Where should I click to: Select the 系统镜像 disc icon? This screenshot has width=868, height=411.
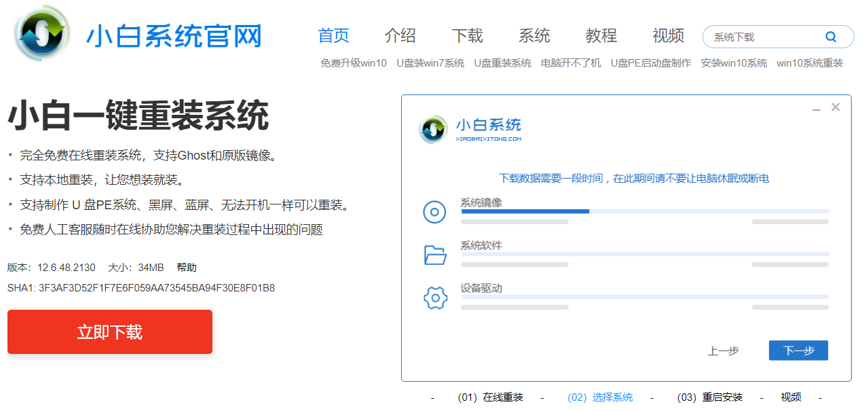pyautogui.click(x=434, y=212)
